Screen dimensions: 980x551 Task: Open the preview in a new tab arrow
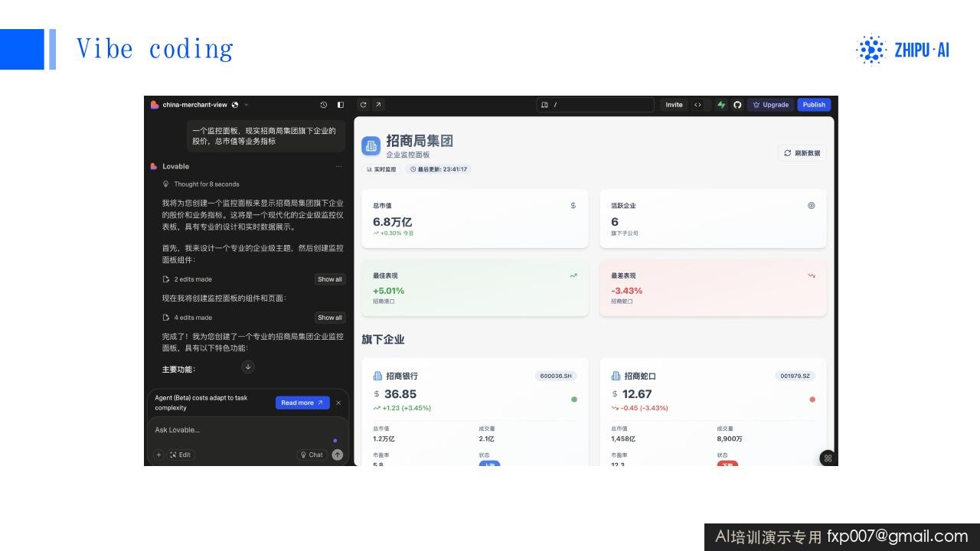coord(378,105)
